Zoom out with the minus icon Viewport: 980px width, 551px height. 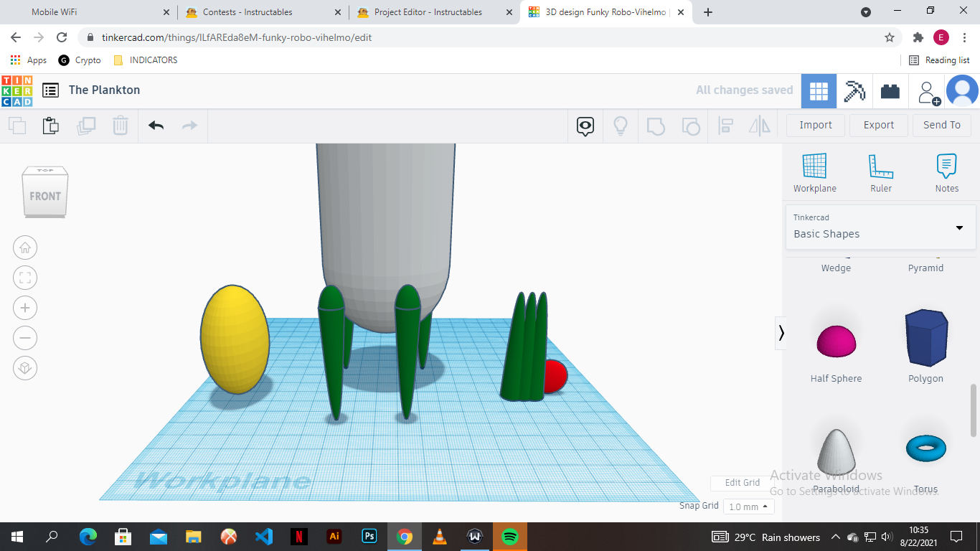click(x=25, y=338)
